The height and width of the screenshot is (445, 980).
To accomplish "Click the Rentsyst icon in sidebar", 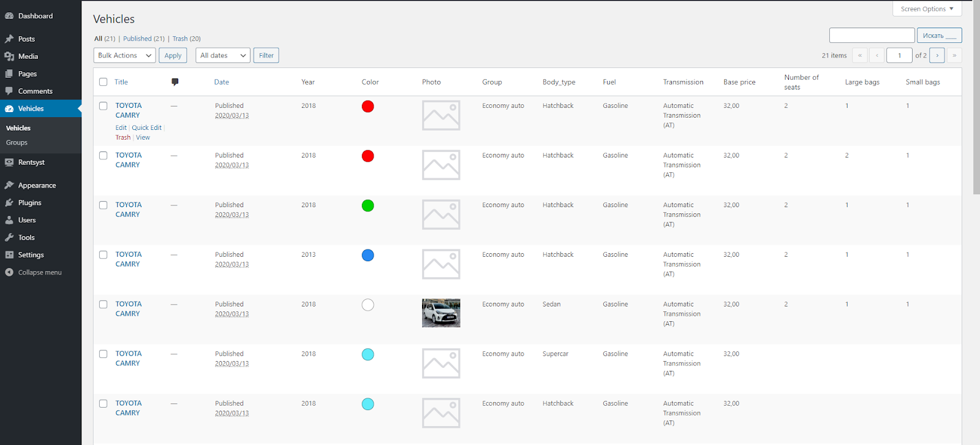I will pos(9,162).
